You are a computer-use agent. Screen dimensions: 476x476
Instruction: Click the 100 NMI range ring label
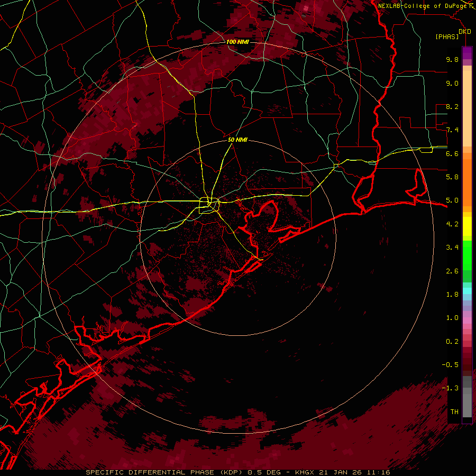click(237, 42)
